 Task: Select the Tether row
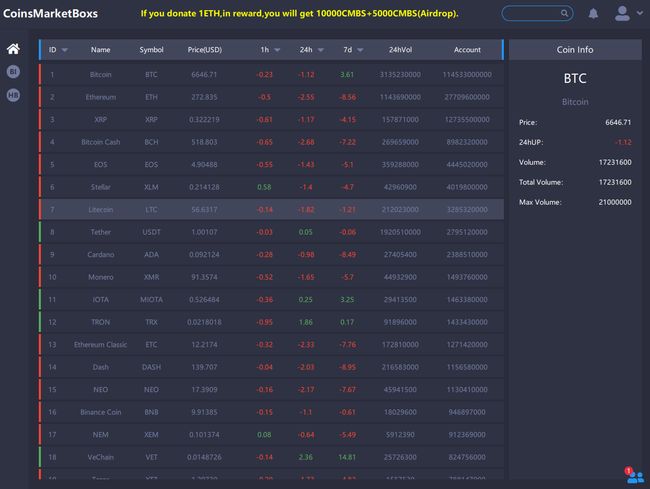pos(272,232)
